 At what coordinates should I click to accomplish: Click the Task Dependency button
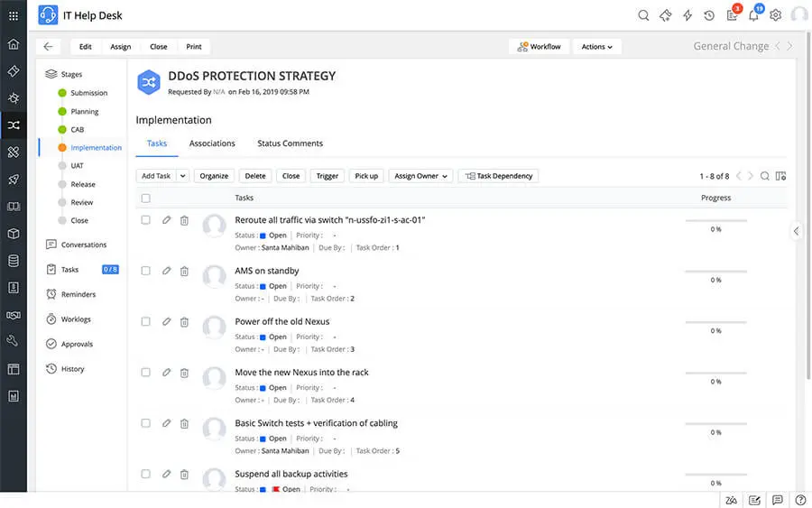(499, 176)
